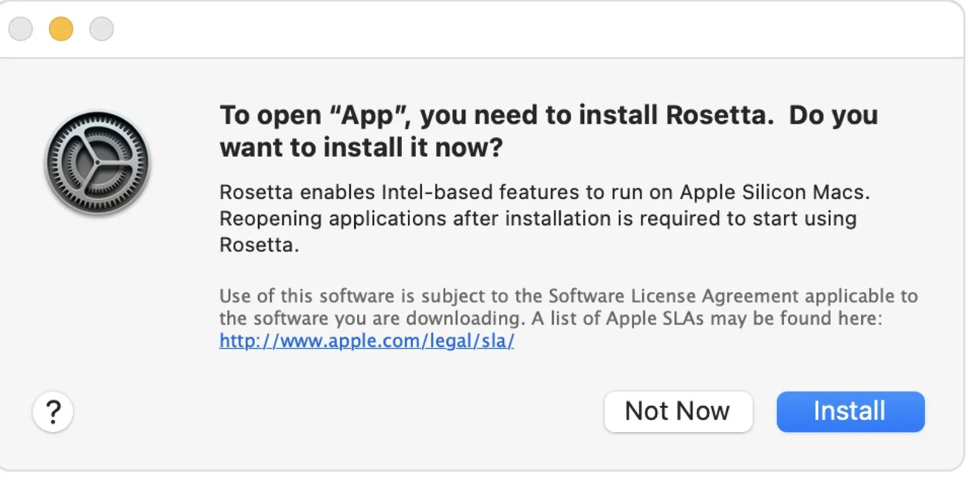Click the text "Rosetta enables Intel-based features"
The image size is (980, 477).
point(399,192)
